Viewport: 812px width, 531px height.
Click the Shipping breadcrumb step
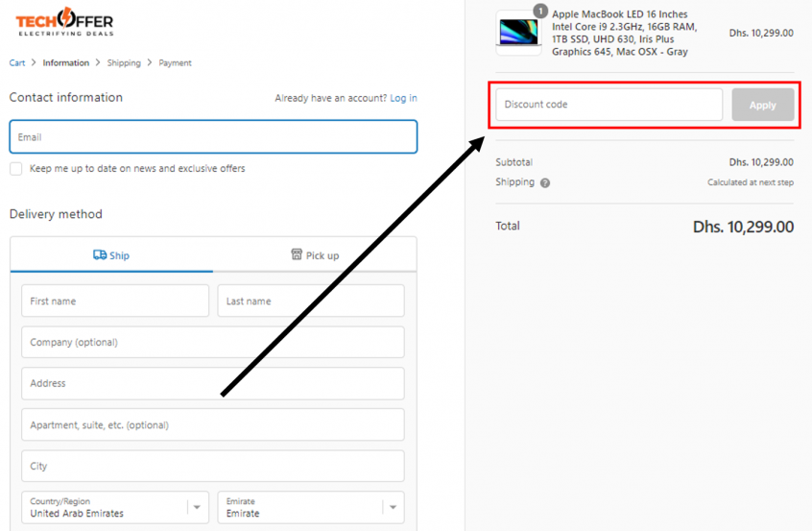[124, 62]
